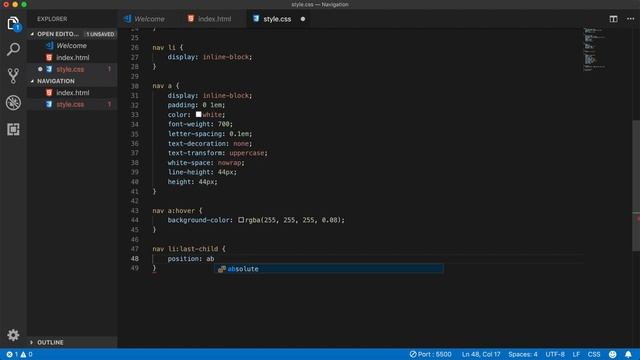Open the Source Control view
Viewport: 640px width, 360px height.
coord(13,76)
